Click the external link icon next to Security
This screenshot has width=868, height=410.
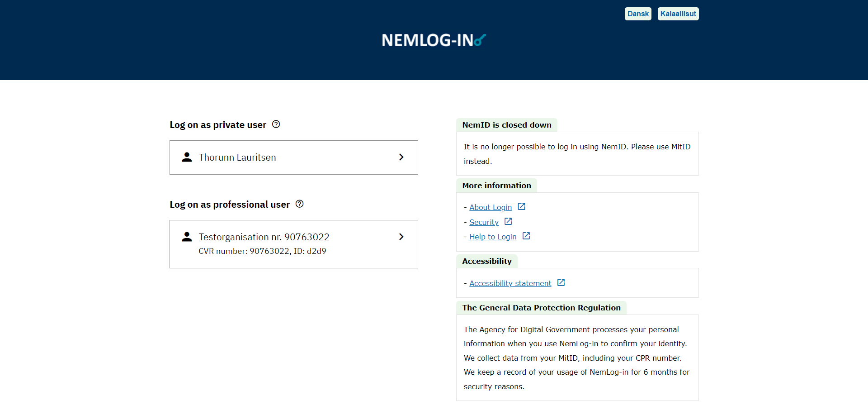(508, 222)
